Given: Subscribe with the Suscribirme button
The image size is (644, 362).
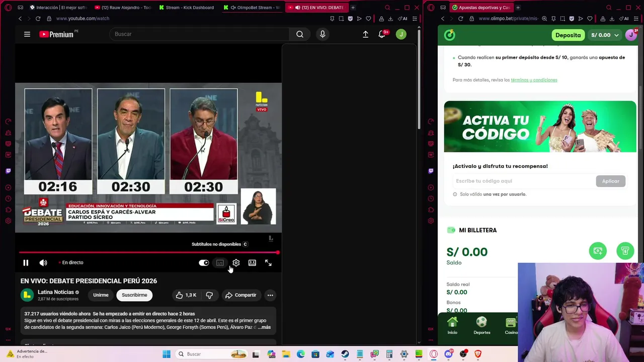Looking at the screenshot, I should (x=134, y=295).
